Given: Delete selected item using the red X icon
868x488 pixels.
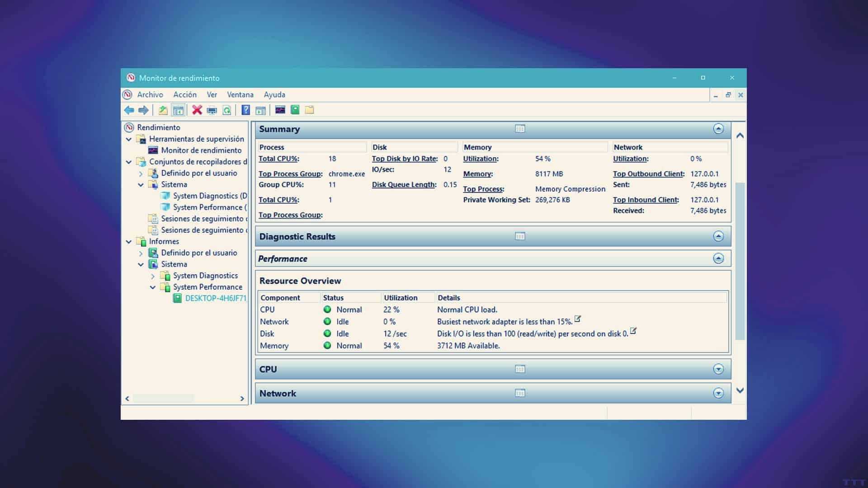Looking at the screenshot, I should (197, 110).
